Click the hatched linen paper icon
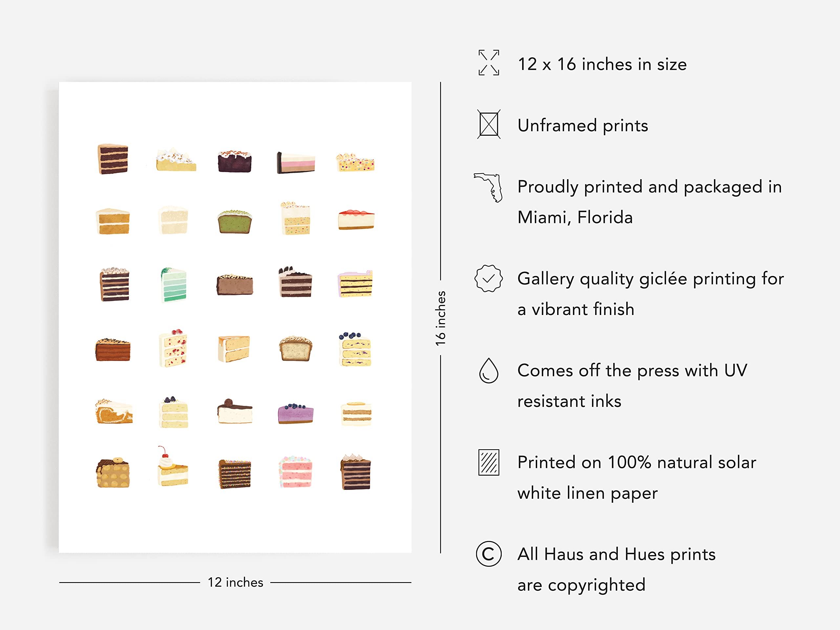The width and height of the screenshot is (840, 630). 488,462
